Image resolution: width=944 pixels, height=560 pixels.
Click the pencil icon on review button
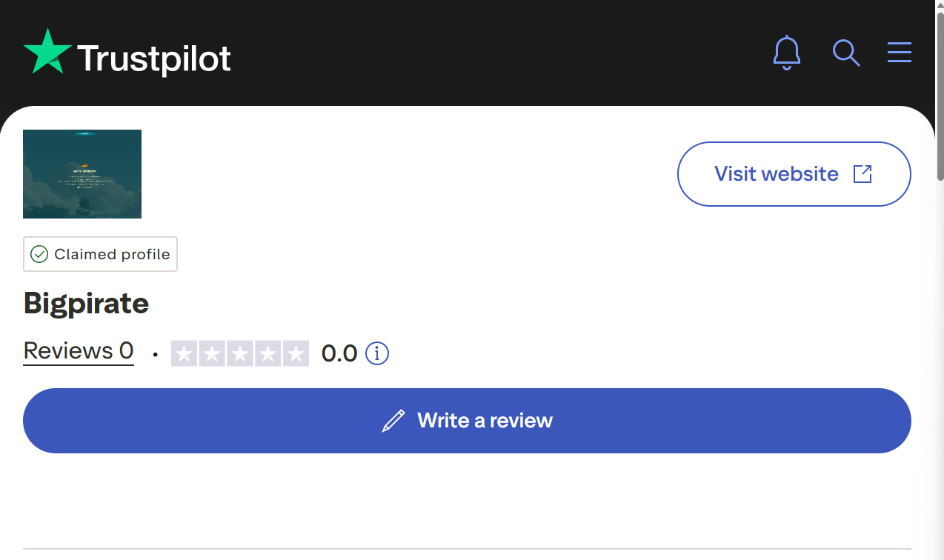point(393,421)
